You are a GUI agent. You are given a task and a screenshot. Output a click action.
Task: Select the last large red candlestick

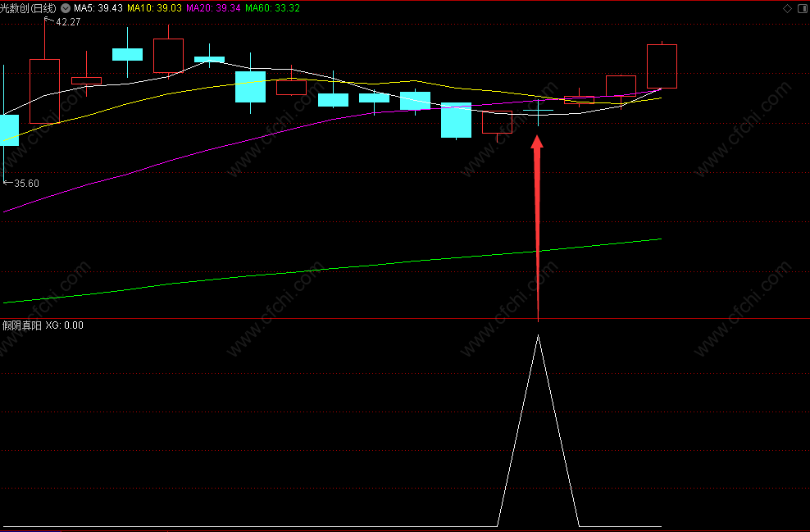coord(662,66)
